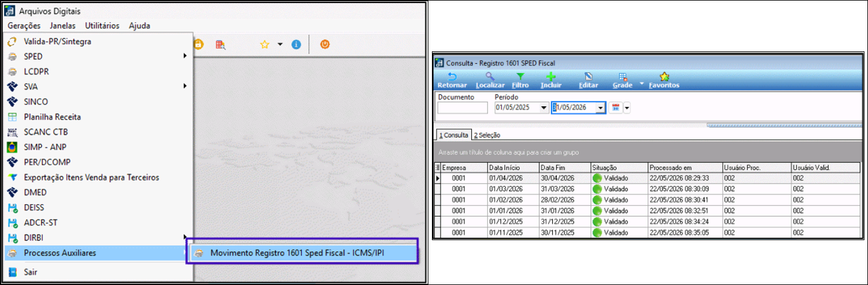Click the Documento input field

tap(463, 107)
